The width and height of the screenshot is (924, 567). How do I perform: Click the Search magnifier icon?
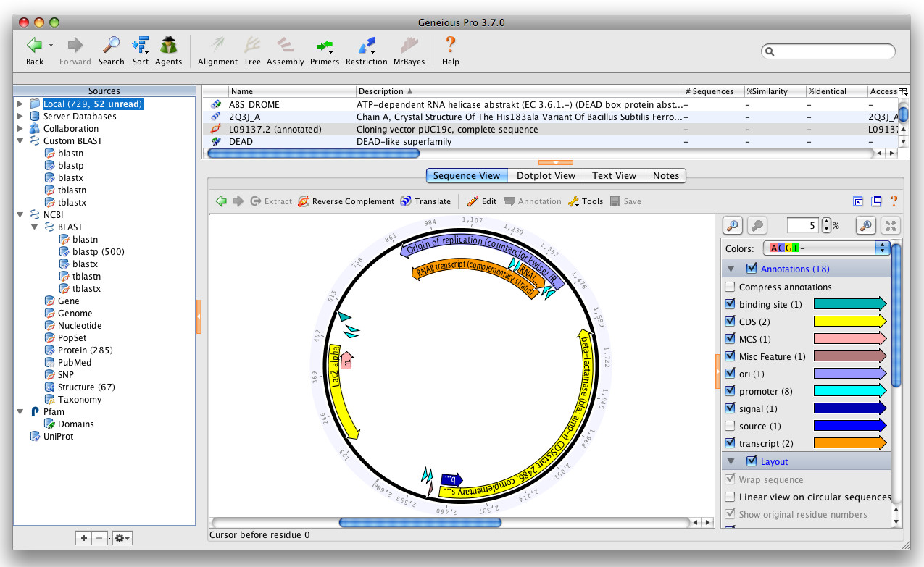[x=111, y=46]
